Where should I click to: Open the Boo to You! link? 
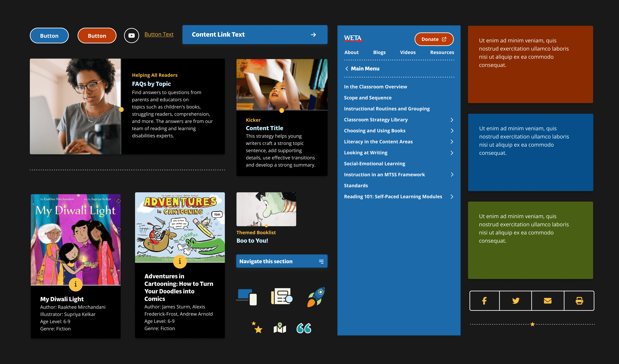(252, 241)
